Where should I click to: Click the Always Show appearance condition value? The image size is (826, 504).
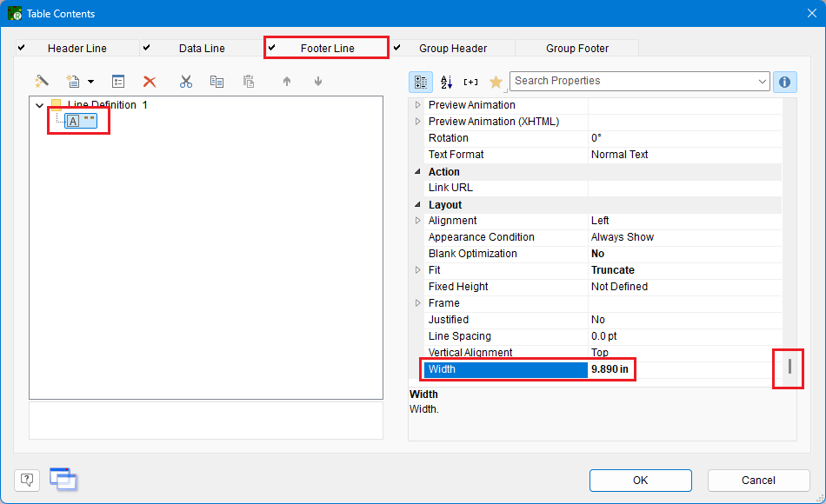tap(623, 237)
